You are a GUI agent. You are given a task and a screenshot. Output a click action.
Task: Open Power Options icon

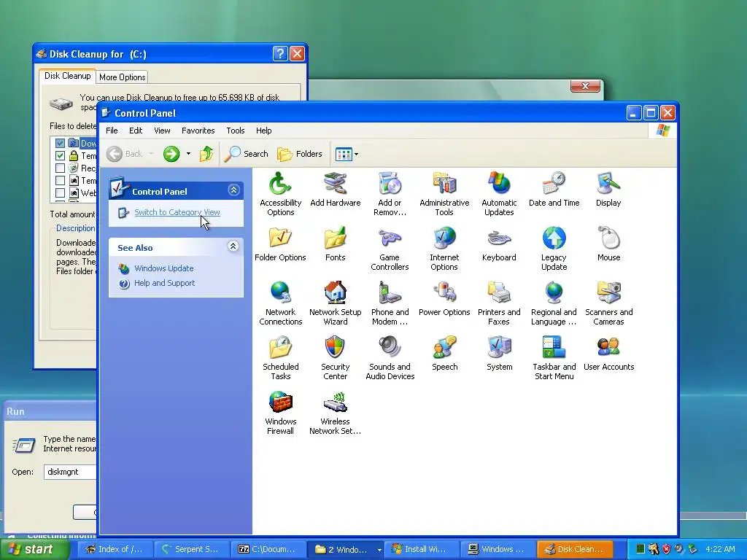pos(444,299)
